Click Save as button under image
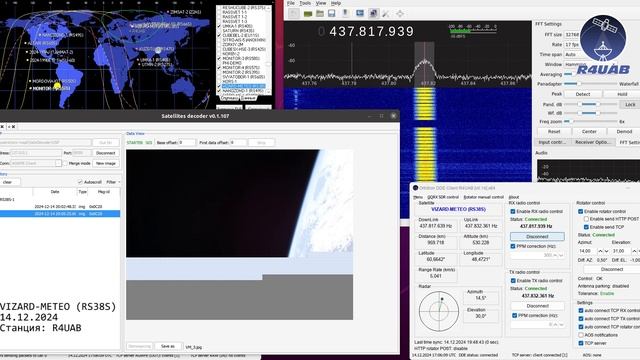640x360 pixels. coord(168,346)
